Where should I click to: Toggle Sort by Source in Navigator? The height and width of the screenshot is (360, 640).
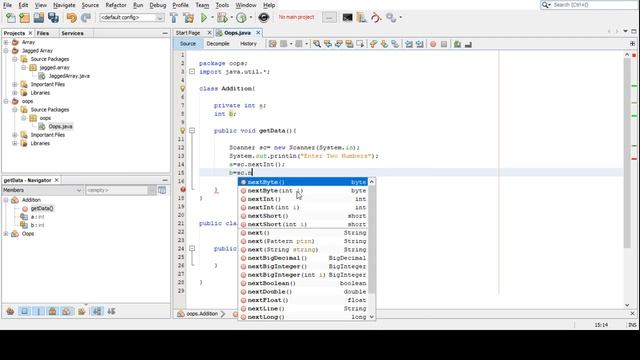pos(111,311)
